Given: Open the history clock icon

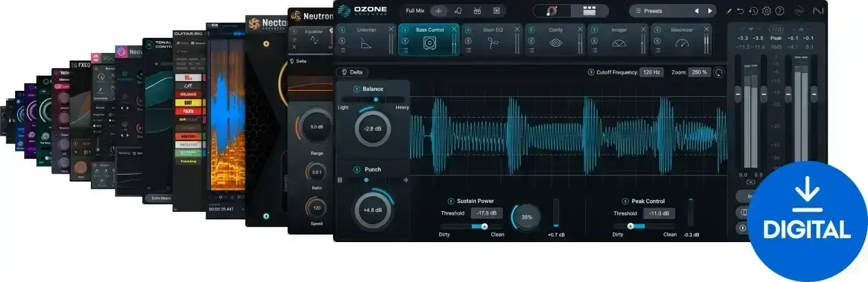Looking at the screenshot, I should pyautogui.click(x=754, y=11).
